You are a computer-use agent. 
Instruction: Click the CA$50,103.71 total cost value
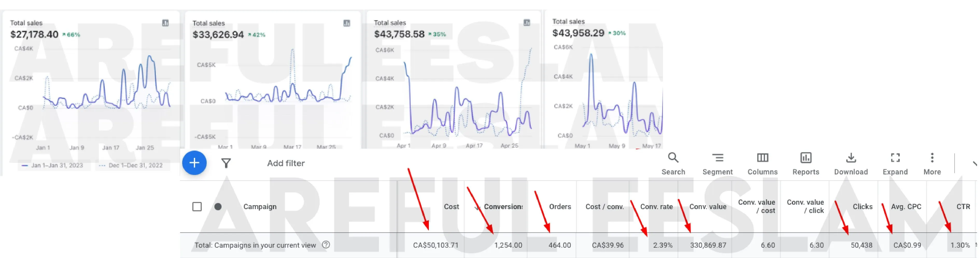point(436,245)
